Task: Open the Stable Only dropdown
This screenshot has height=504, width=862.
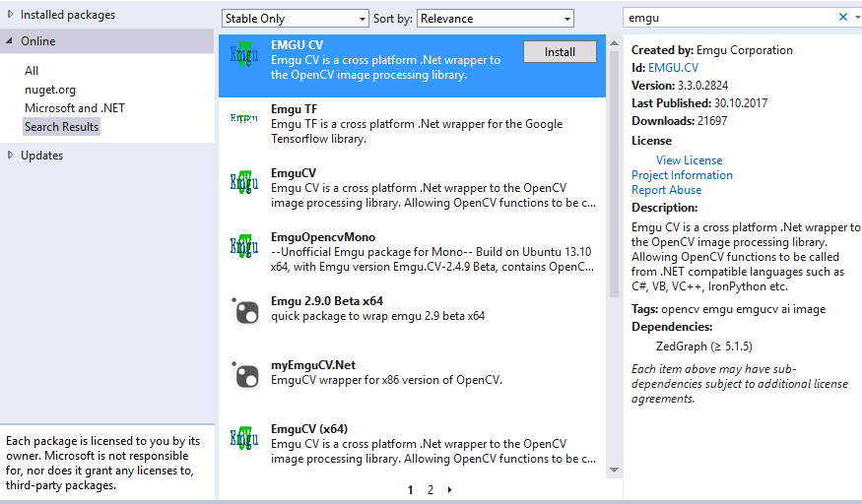Action: [x=295, y=19]
